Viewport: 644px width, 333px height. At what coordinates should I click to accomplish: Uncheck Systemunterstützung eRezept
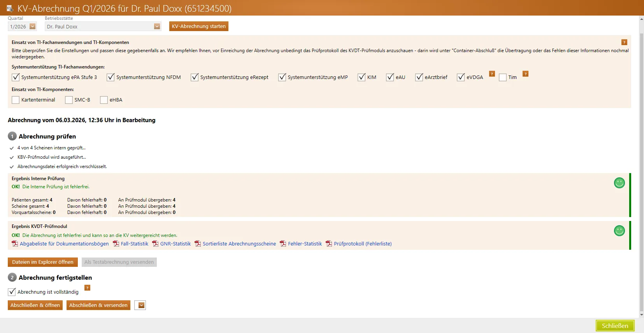195,77
